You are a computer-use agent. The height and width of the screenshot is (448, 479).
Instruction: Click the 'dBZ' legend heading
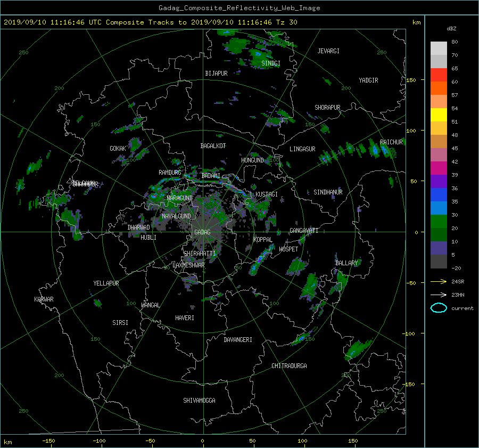click(451, 29)
